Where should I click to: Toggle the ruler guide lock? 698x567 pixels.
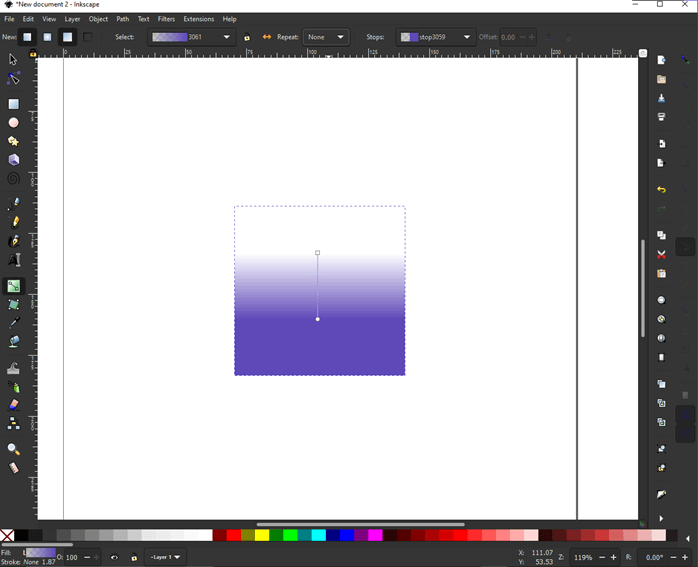point(32,54)
